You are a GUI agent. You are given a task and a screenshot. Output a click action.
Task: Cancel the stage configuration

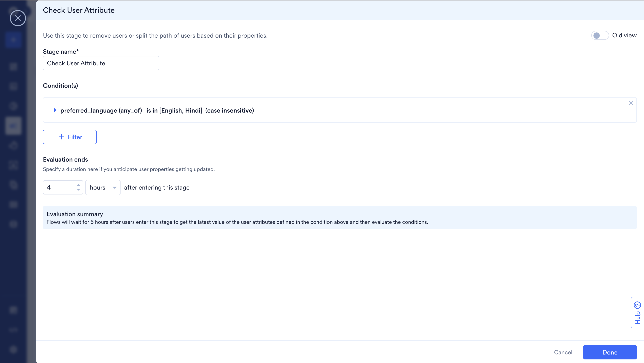point(563,352)
